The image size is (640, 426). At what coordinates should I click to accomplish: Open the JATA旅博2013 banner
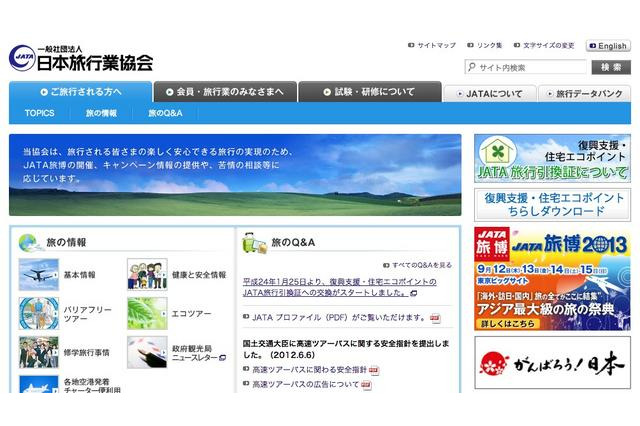click(552, 278)
